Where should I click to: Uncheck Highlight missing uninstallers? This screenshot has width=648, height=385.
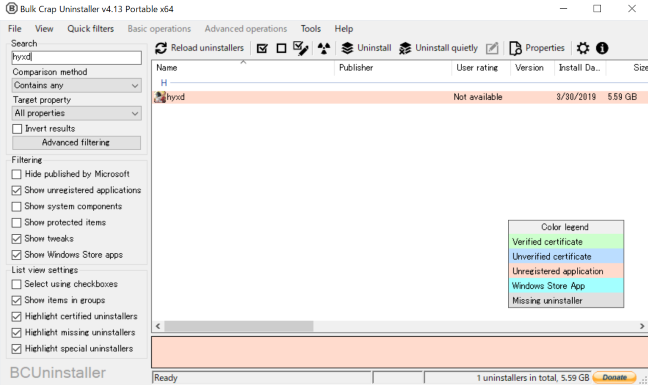[17, 333]
